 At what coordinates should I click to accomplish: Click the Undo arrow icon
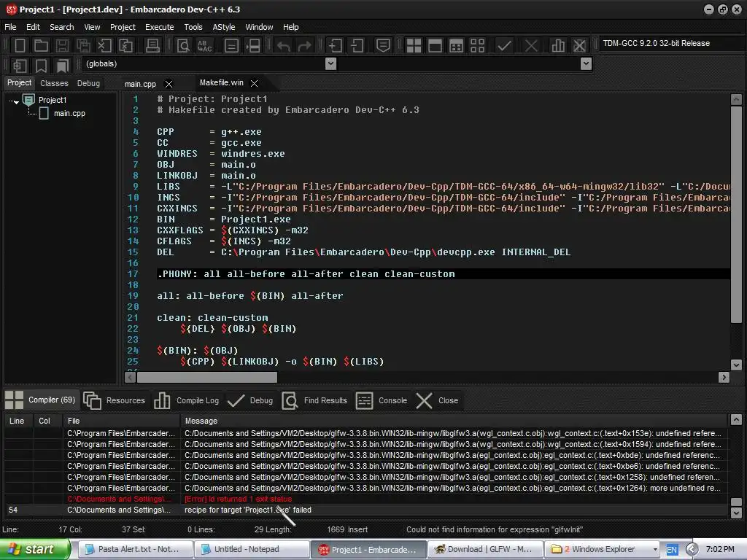click(x=284, y=46)
